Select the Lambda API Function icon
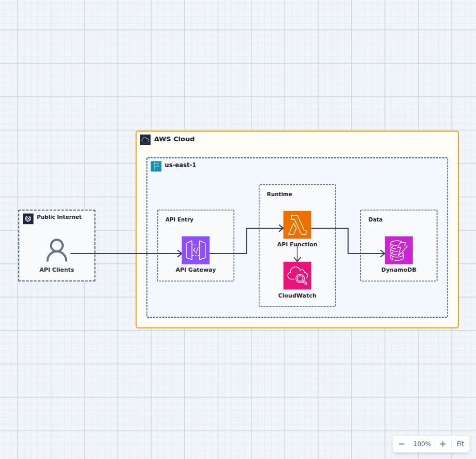Screen dimensions: 476x459 click(x=297, y=225)
